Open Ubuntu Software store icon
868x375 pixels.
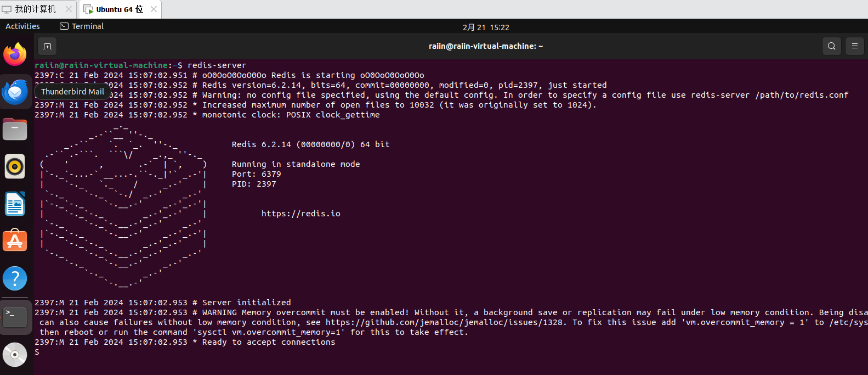click(x=15, y=241)
